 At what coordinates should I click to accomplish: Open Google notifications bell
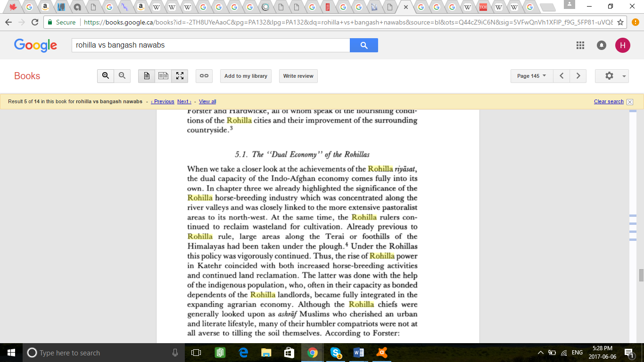(x=602, y=45)
